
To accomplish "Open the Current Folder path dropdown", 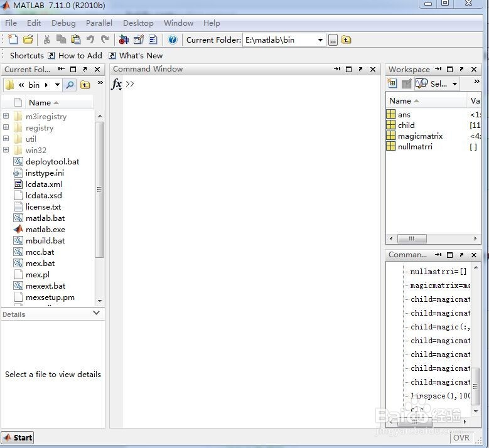I will [320, 40].
